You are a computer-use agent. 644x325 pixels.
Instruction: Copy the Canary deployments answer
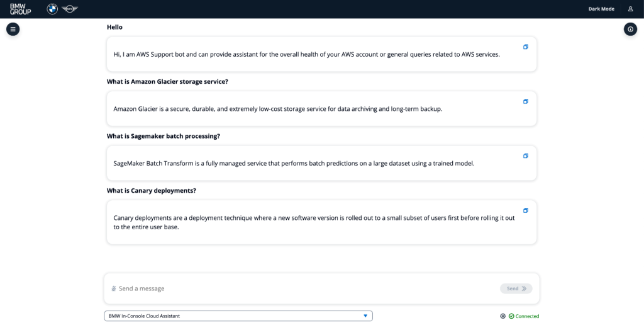click(525, 210)
